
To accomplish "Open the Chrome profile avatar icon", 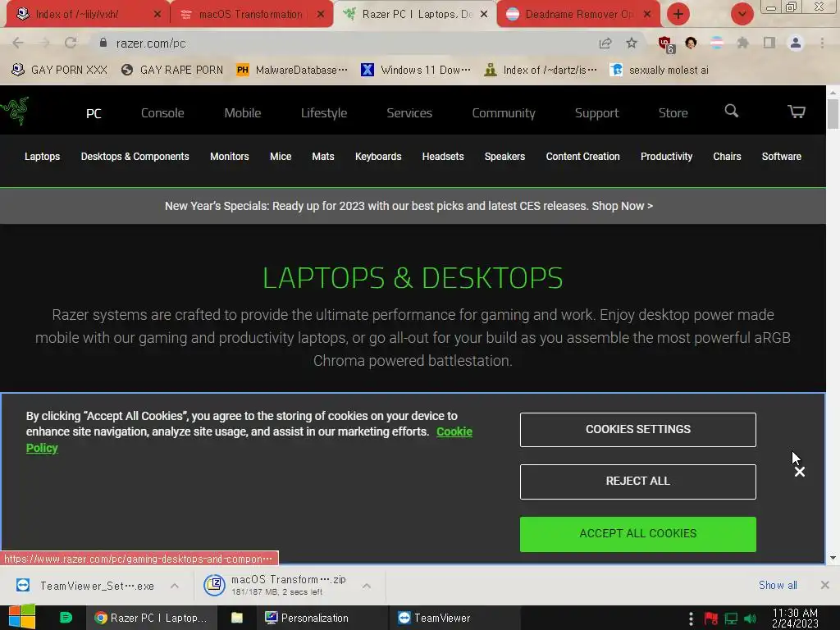I will [796, 43].
